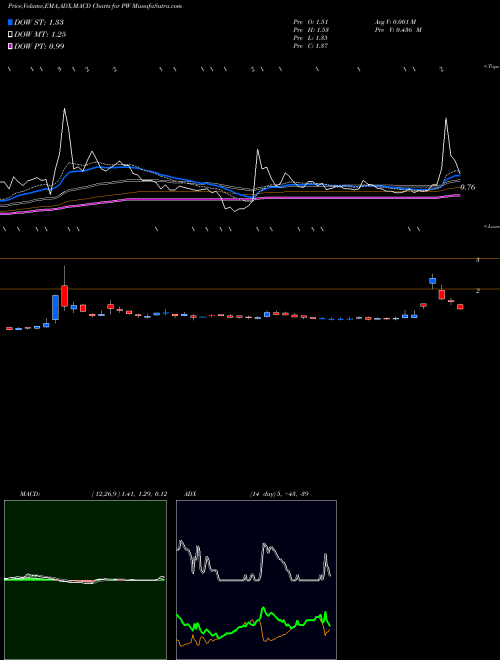Click the last red candle on the right
Image resolution: width=500 pixels, height=660 pixels.
pyautogui.click(x=460, y=307)
